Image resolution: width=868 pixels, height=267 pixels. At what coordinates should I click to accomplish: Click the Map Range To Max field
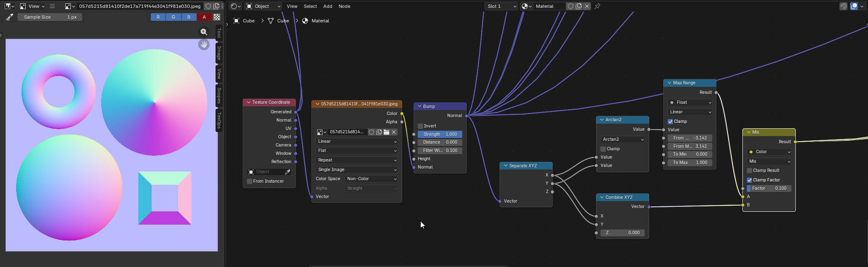[x=690, y=163]
